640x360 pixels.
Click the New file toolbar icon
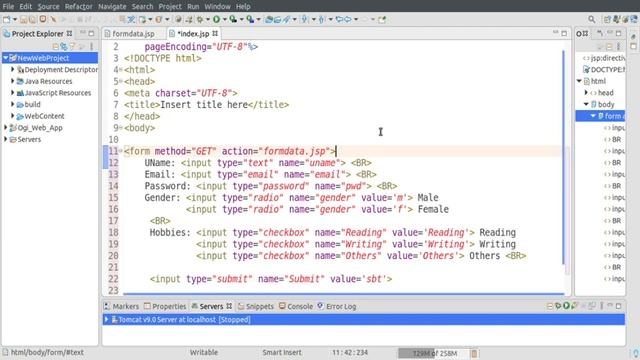(6, 19)
